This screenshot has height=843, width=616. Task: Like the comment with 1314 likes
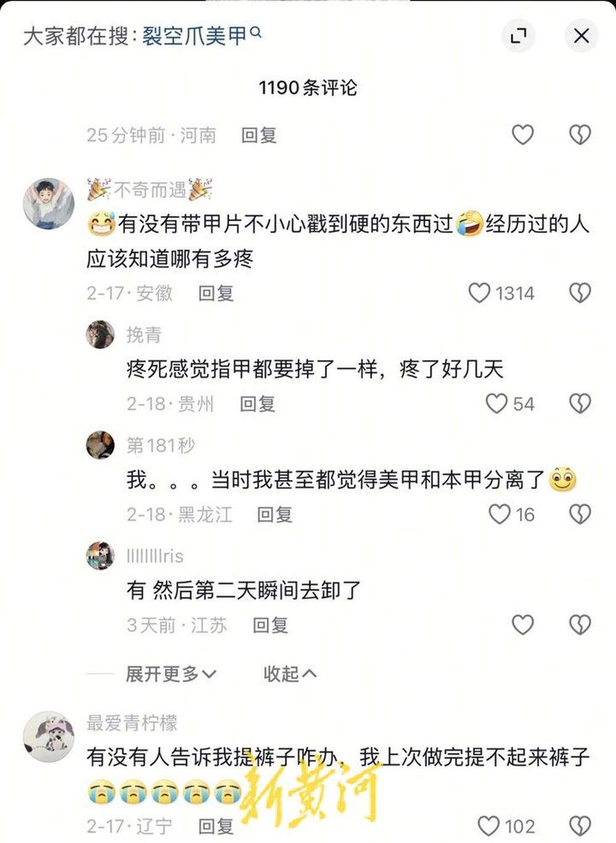click(x=481, y=293)
